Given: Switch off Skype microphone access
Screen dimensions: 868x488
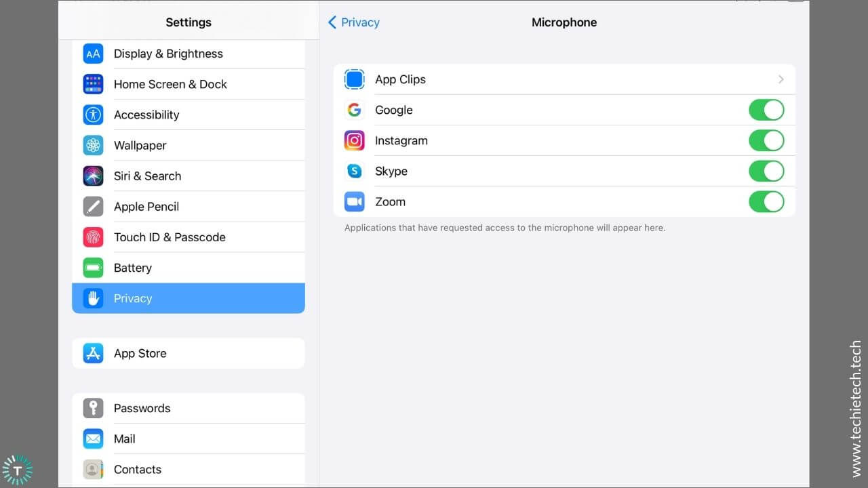Looking at the screenshot, I should pyautogui.click(x=766, y=171).
